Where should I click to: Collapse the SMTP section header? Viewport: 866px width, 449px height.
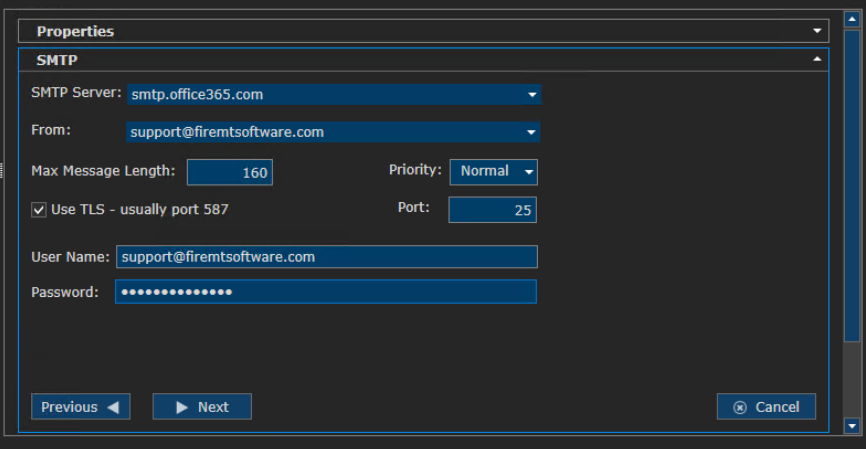423,60
